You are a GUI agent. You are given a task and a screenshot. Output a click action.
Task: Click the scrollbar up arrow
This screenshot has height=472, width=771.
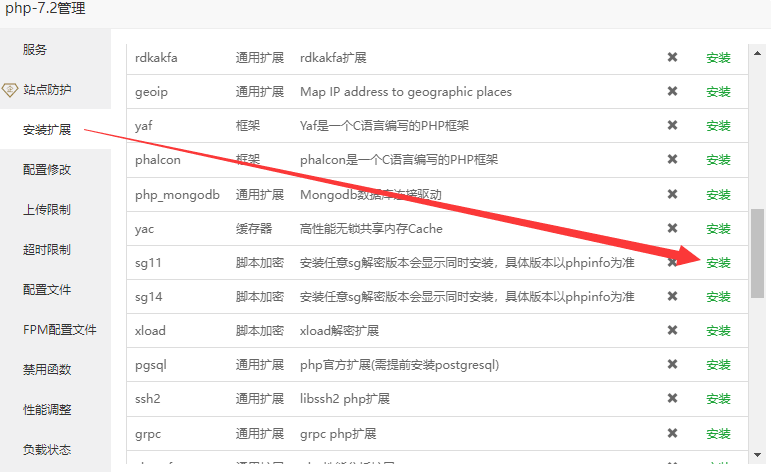coord(757,53)
